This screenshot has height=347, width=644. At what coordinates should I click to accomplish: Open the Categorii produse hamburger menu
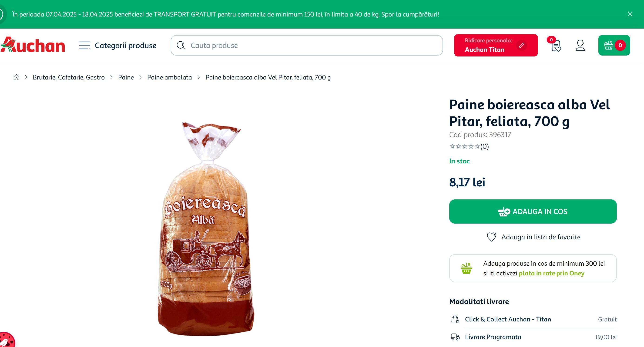pos(84,46)
